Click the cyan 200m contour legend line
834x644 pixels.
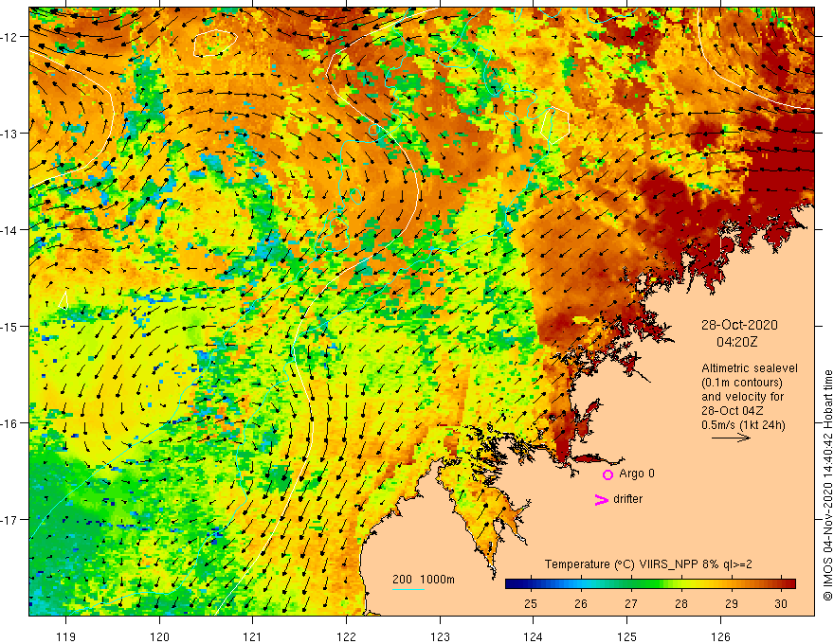pyautogui.click(x=408, y=589)
